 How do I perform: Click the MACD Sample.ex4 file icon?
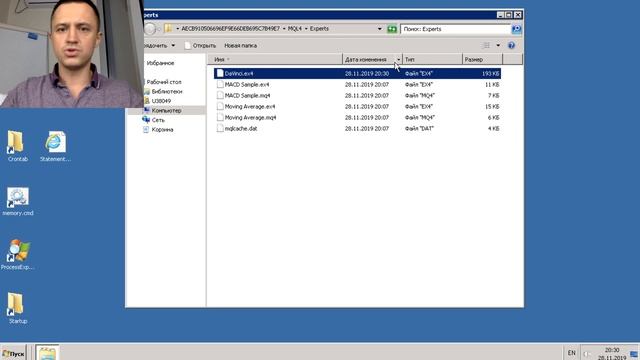click(220, 84)
